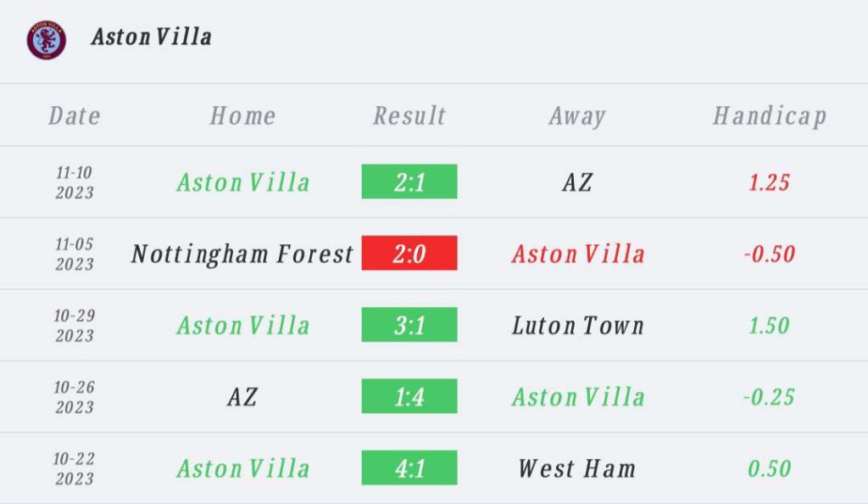Open the 1:4 result badge

tap(409, 396)
